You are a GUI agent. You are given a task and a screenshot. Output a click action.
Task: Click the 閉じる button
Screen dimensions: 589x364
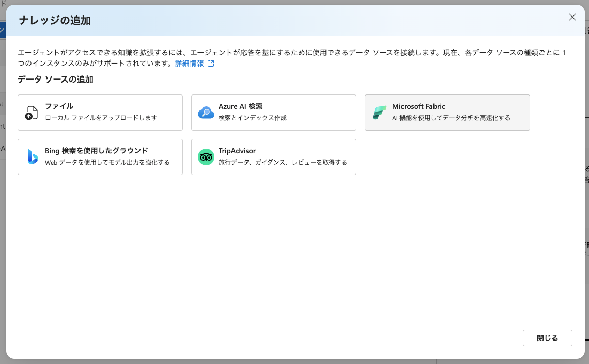pyautogui.click(x=547, y=338)
